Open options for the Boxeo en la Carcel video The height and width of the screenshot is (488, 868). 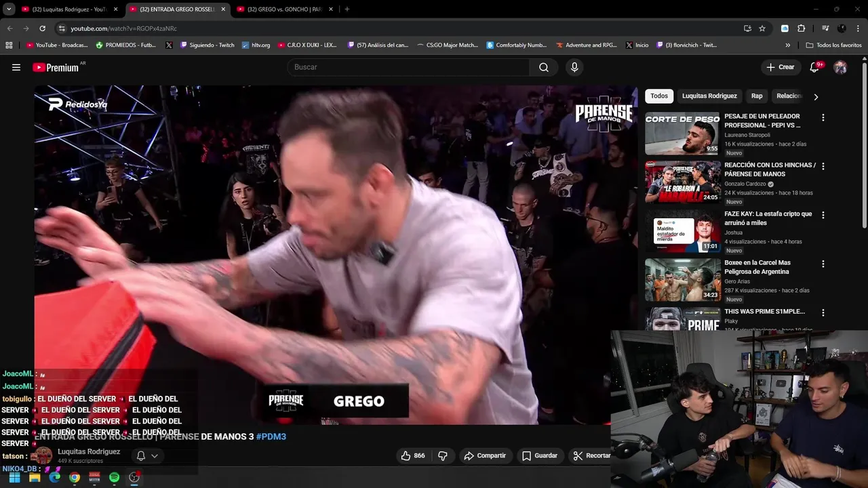coord(823,264)
